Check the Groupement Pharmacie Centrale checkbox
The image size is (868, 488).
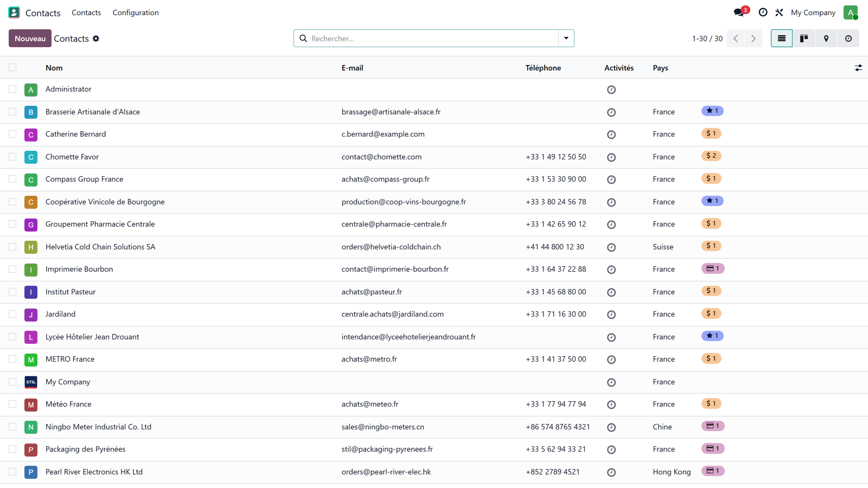pyautogui.click(x=12, y=224)
